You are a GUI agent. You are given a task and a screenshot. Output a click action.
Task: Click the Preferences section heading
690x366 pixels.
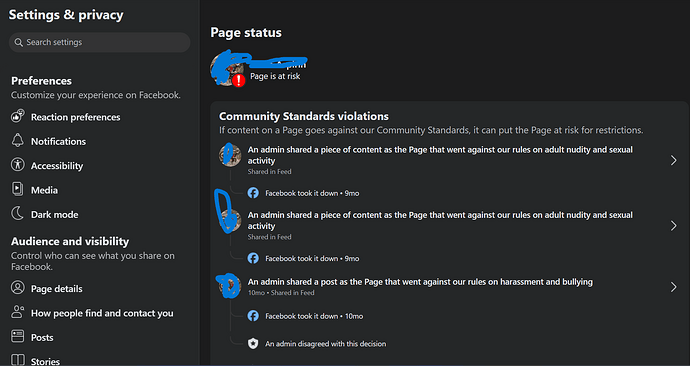click(x=41, y=81)
